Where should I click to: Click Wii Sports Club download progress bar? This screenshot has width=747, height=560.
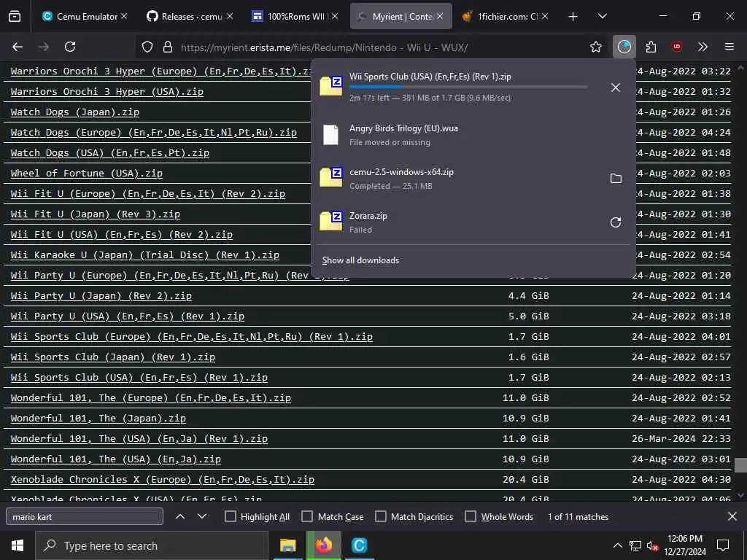coord(468,87)
